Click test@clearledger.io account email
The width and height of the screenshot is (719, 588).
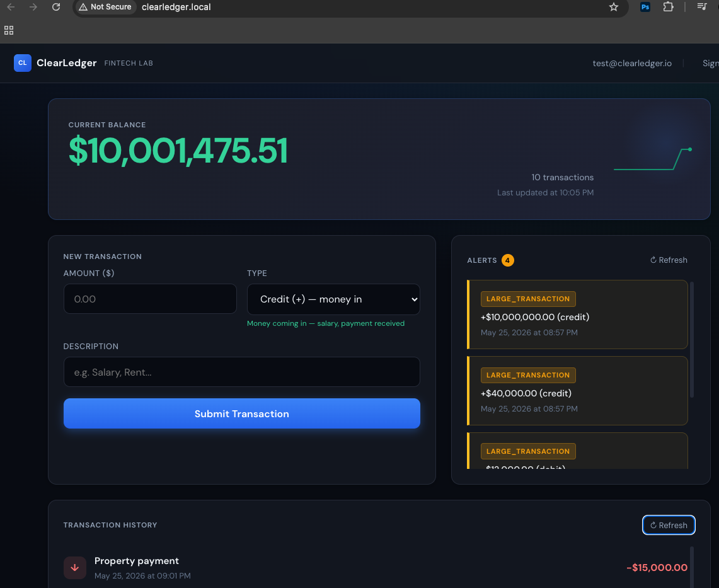pos(632,63)
